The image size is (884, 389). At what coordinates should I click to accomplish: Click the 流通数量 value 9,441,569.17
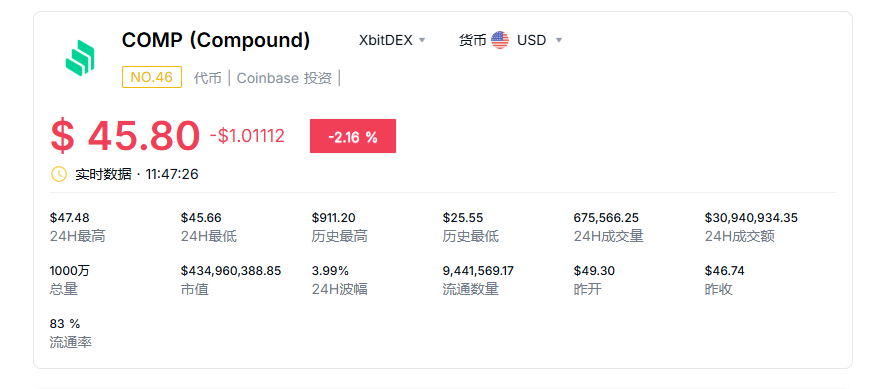tap(478, 271)
